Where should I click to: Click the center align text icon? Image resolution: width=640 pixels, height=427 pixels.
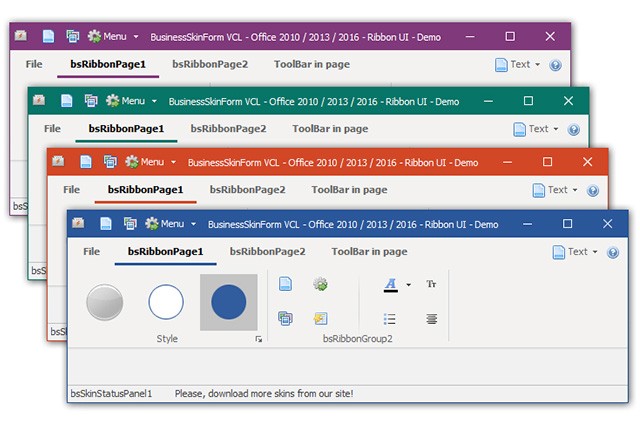coord(431,318)
